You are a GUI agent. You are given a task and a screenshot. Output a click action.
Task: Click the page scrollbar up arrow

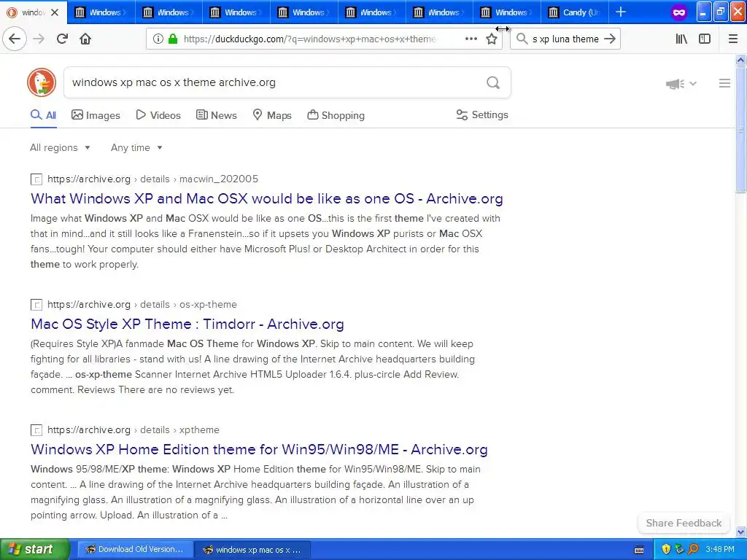point(740,60)
